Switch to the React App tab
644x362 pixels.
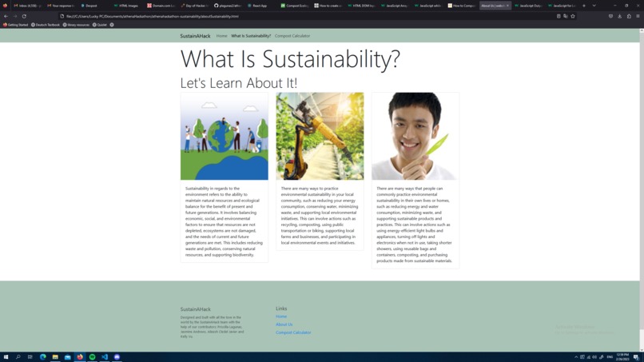click(258, 6)
